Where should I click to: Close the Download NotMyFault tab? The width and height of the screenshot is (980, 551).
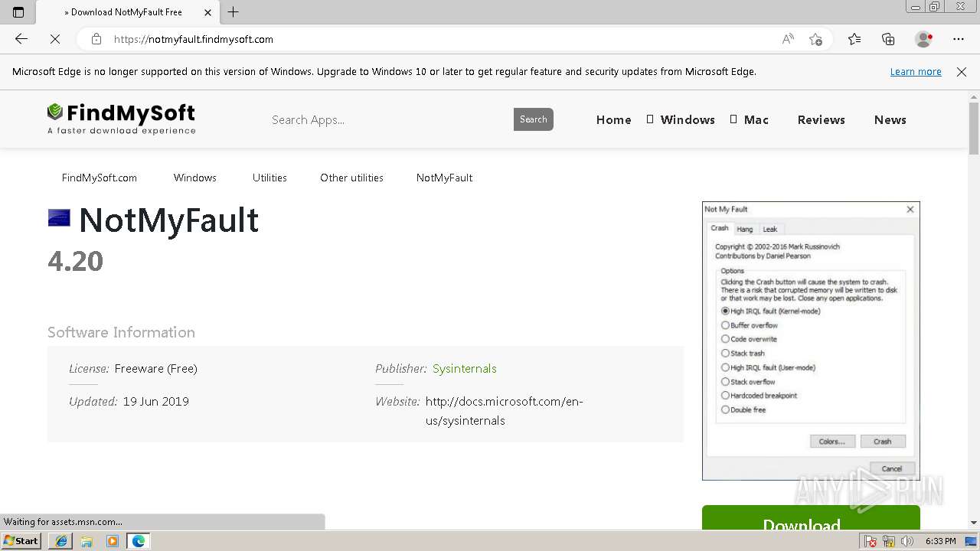pyautogui.click(x=207, y=12)
